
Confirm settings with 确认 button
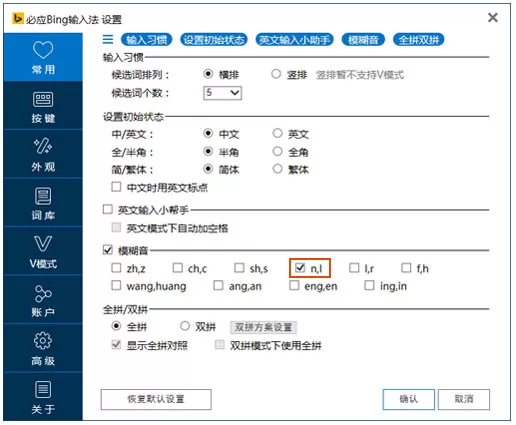click(x=409, y=399)
